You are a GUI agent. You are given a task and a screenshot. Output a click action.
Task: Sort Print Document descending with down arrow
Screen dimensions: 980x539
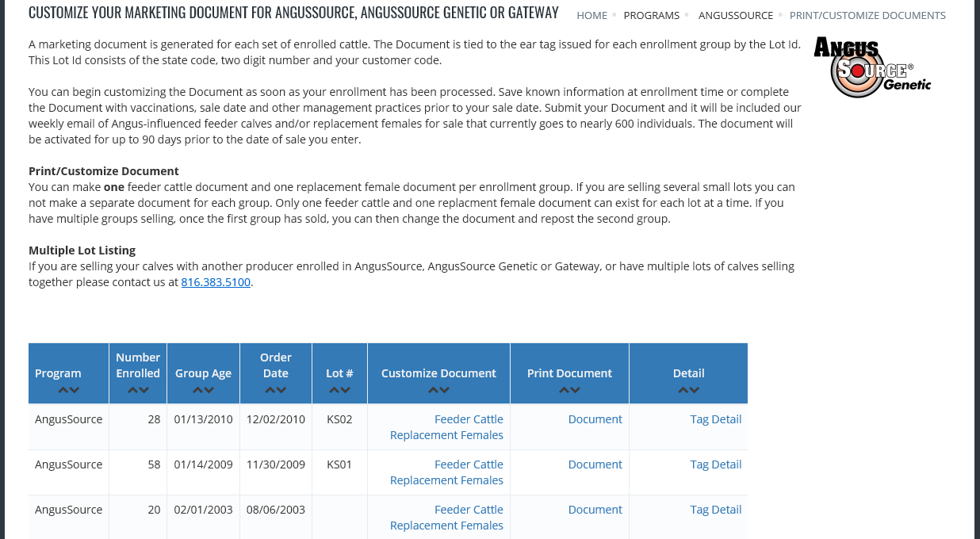point(576,390)
